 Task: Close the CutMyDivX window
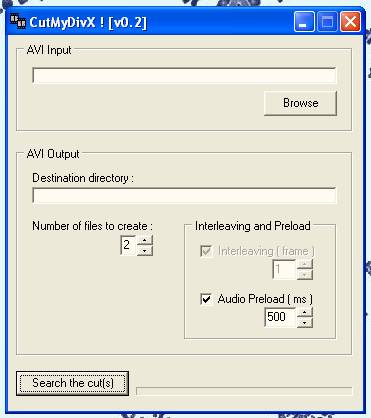(x=350, y=22)
